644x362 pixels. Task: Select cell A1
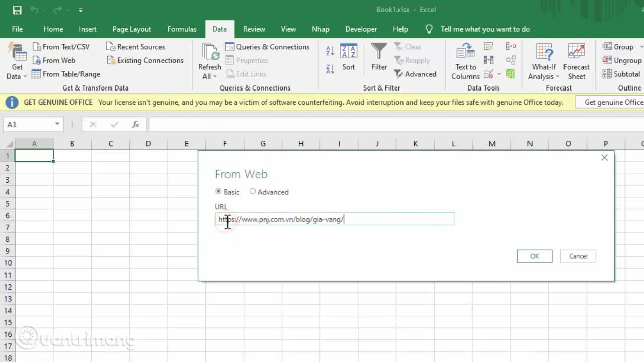34,156
